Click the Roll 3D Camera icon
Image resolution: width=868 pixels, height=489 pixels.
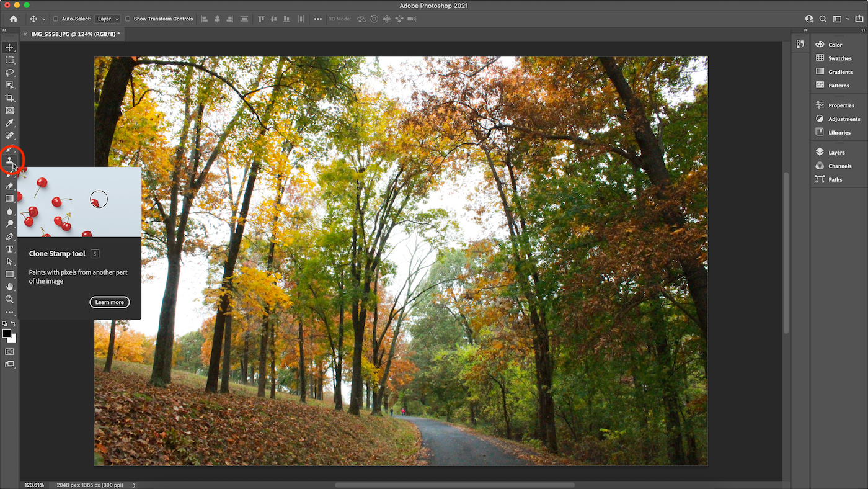[x=374, y=19]
